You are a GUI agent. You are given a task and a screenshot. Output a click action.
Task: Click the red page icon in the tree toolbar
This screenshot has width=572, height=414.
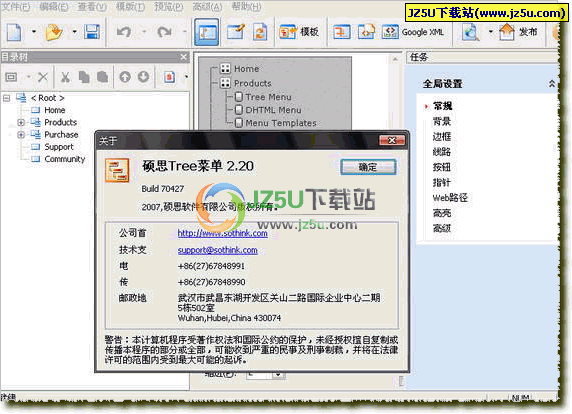169,77
